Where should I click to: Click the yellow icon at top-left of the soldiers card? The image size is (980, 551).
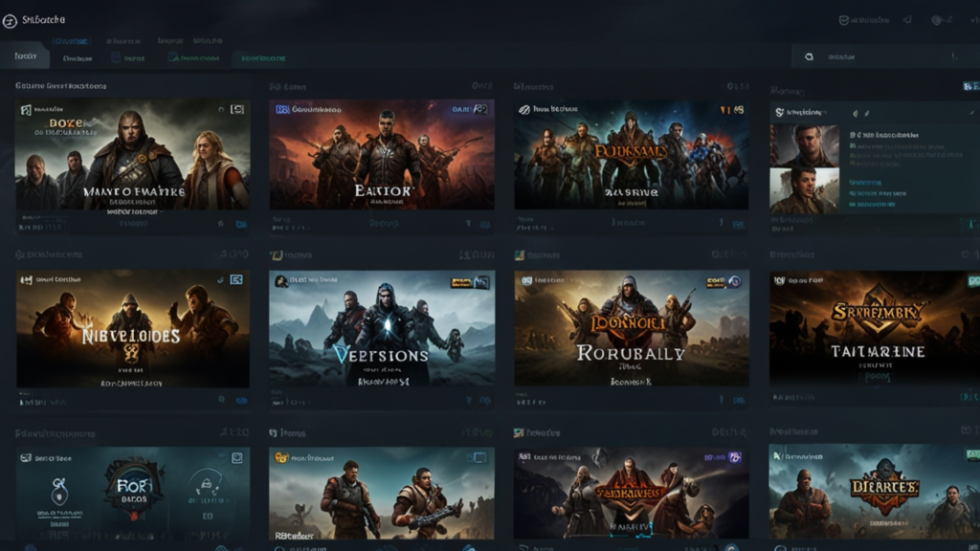click(x=282, y=458)
